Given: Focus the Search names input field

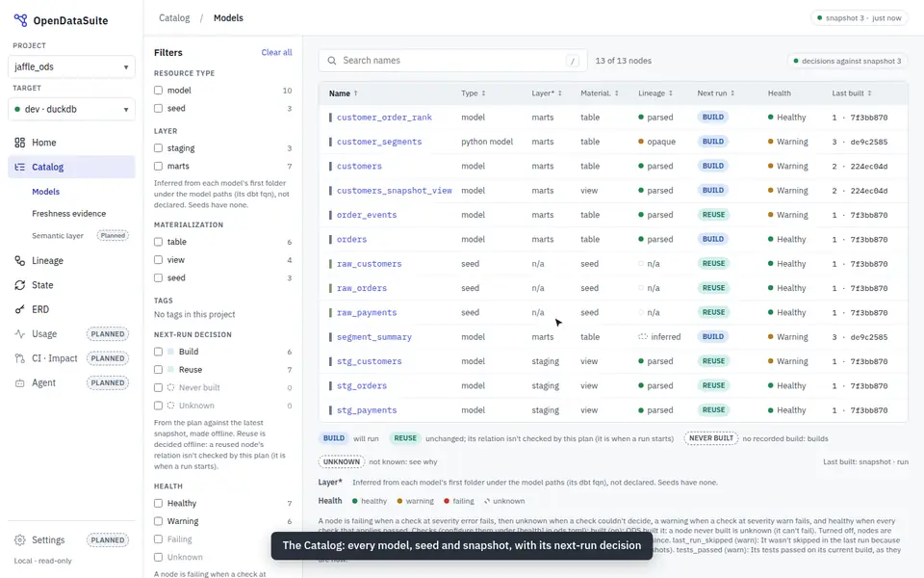Looking at the screenshot, I should pos(452,61).
